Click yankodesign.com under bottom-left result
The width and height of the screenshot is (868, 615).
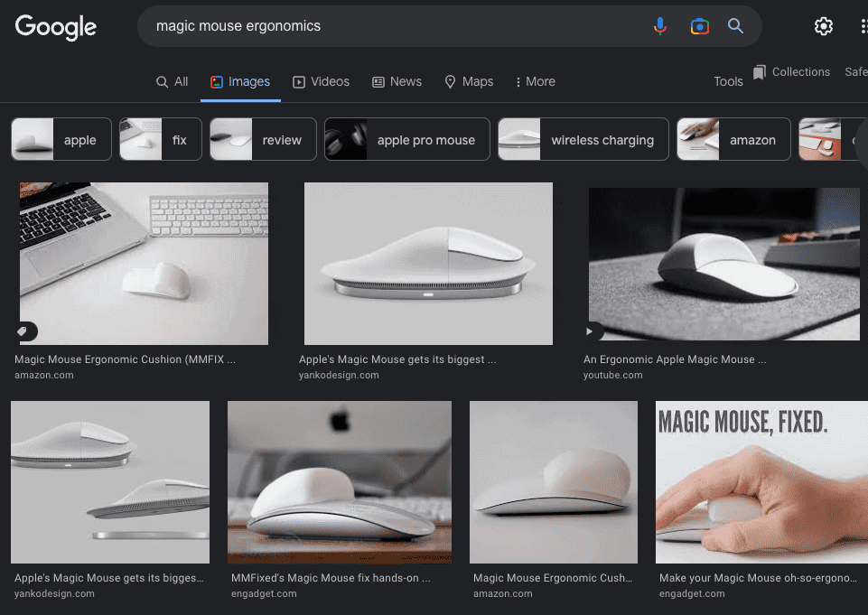click(54, 593)
